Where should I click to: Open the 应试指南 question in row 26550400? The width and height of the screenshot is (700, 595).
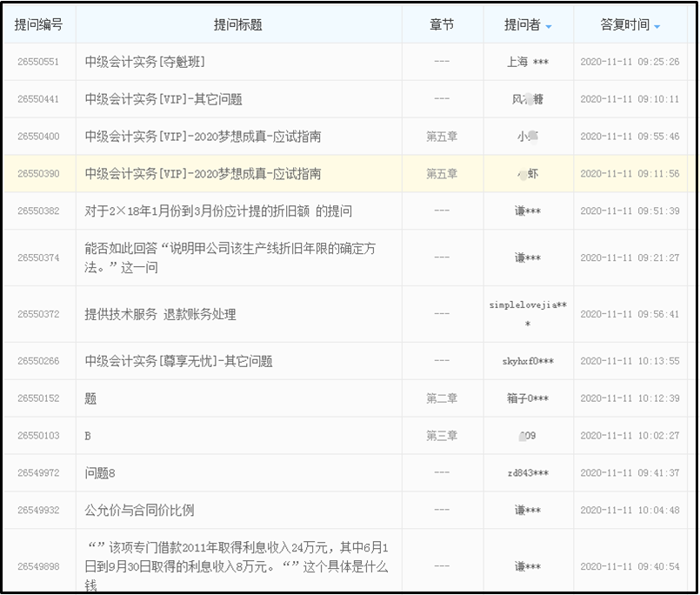(203, 137)
